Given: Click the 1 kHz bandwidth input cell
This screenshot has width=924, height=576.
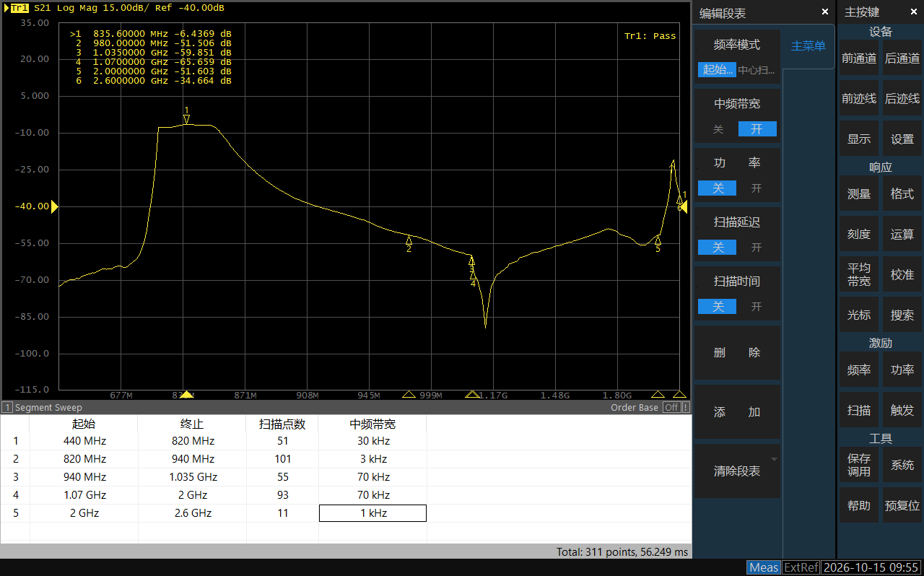Looking at the screenshot, I should pyautogui.click(x=372, y=513).
